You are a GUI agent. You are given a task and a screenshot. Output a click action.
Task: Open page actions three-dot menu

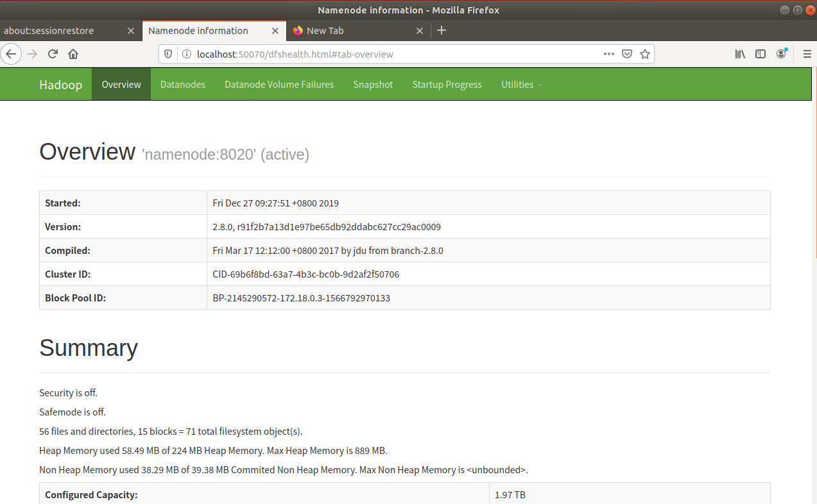[x=609, y=54]
